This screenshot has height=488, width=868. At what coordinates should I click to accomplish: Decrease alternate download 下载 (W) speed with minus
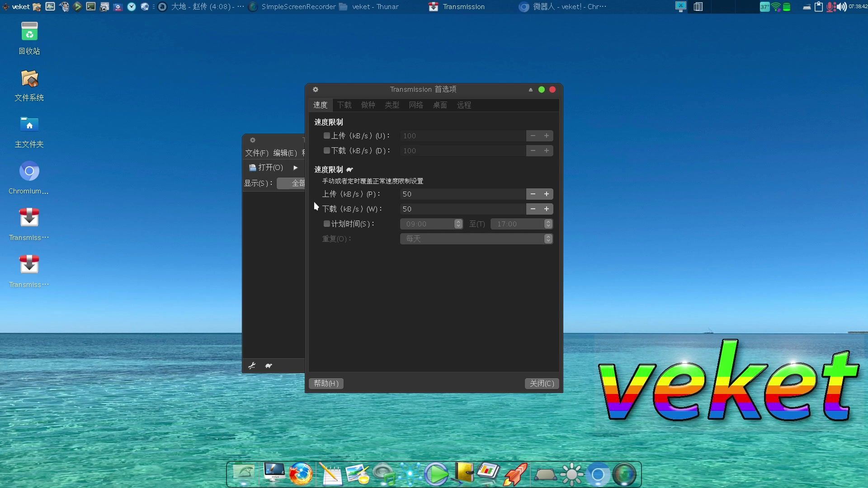[x=533, y=209]
